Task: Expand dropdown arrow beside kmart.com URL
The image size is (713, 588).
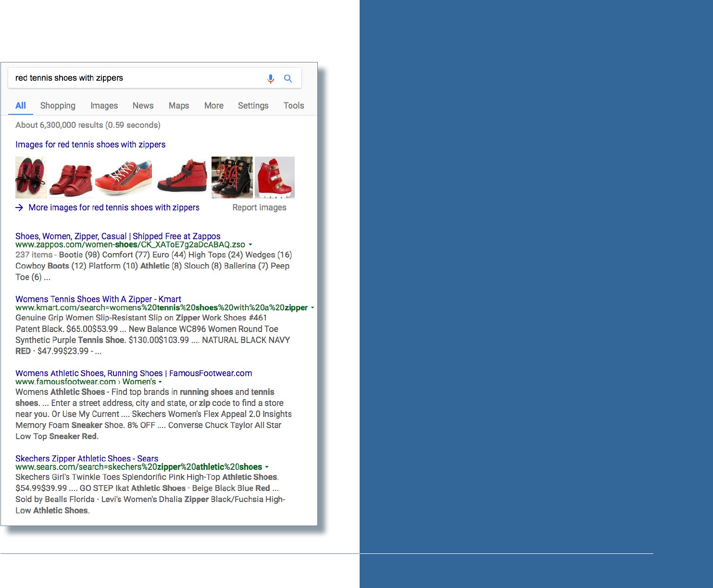Action: tap(313, 308)
